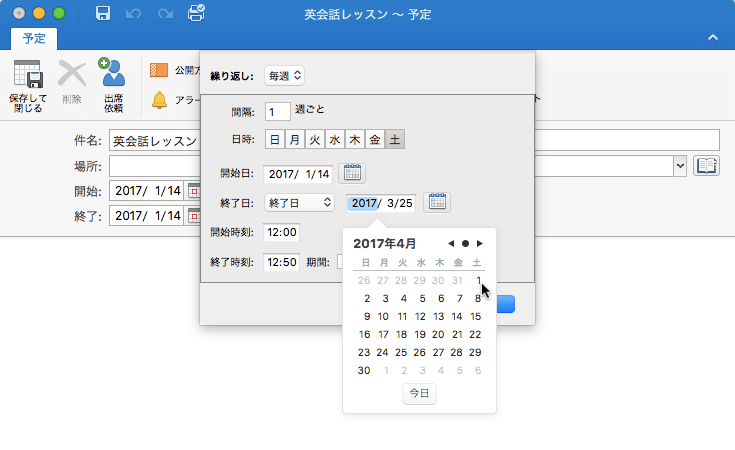
Task: Open the 繰り返し 毎週 dropdown
Action: pyautogui.click(x=285, y=75)
